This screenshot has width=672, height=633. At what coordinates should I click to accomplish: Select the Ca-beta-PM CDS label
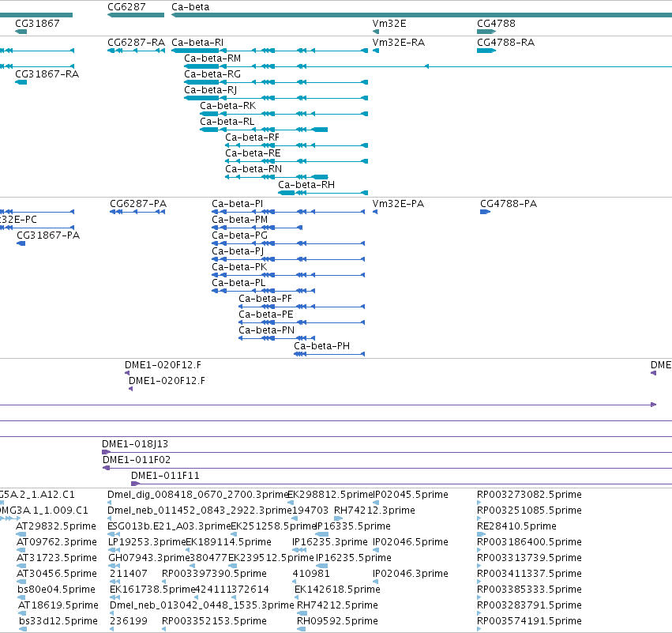point(239,219)
